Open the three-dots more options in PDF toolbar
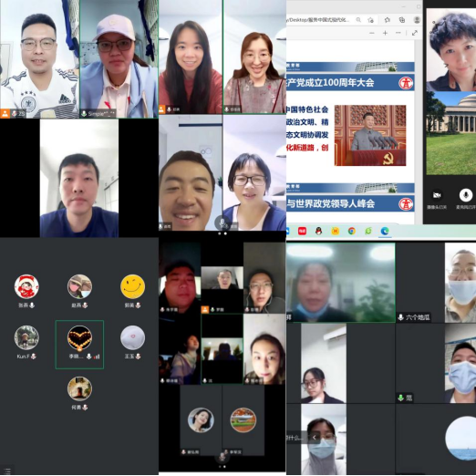The image size is (476, 476). (x=398, y=33)
